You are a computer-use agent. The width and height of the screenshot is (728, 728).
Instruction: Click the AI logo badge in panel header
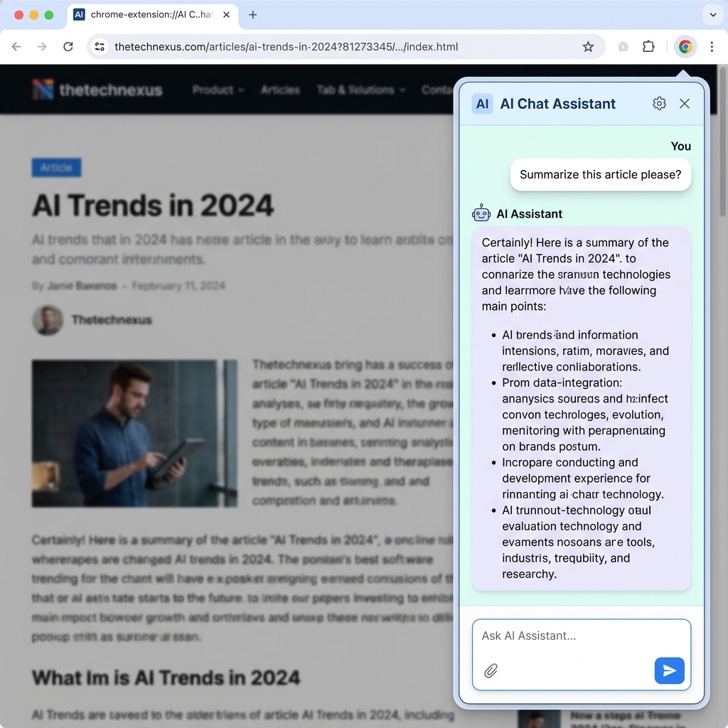[483, 104]
